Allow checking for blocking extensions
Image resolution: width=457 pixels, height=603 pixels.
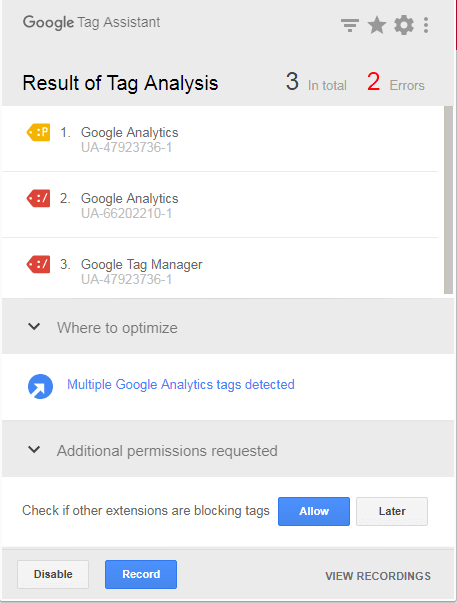(x=314, y=511)
